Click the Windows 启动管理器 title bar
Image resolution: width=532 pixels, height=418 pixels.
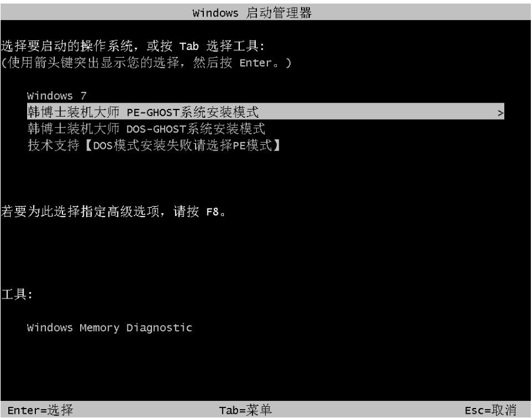point(266,12)
